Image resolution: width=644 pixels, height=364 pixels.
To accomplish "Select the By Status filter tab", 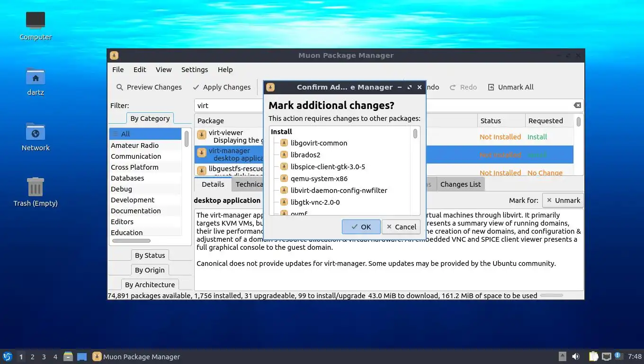I will pyautogui.click(x=150, y=255).
